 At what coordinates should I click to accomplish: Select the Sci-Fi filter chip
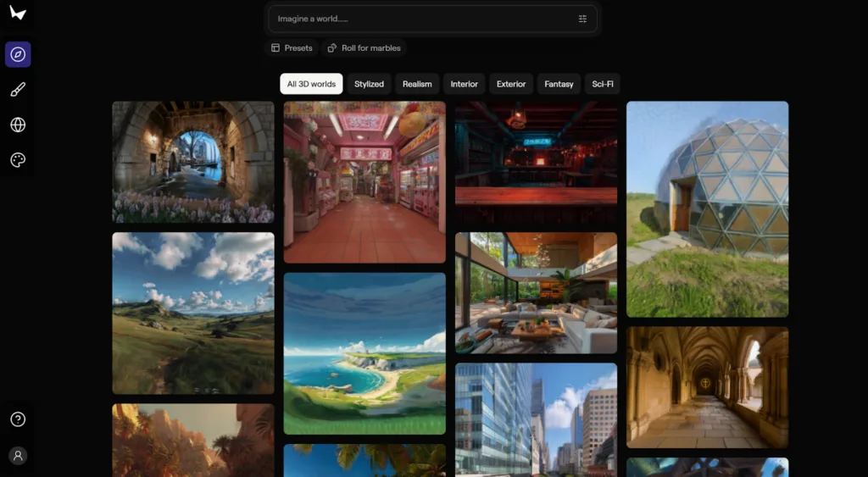tap(603, 84)
